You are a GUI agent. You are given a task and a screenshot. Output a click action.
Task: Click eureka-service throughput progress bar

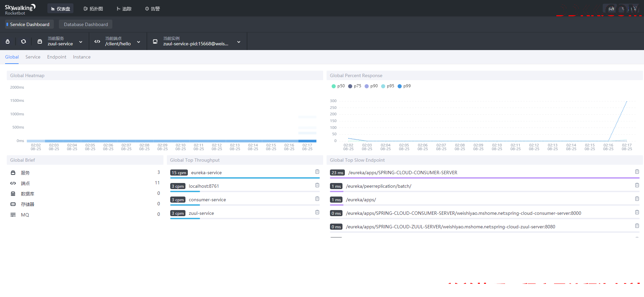tap(245, 178)
